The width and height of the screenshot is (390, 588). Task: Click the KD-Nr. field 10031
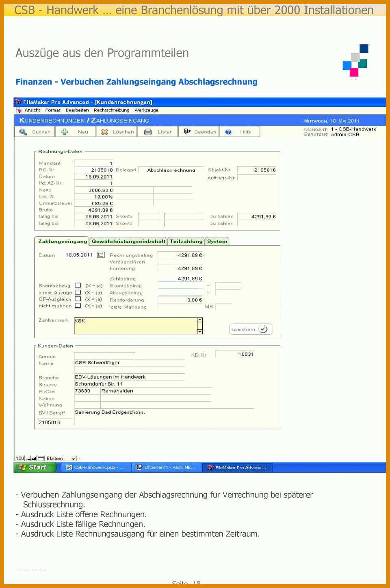pyautogui.click(x=234, y=354)
